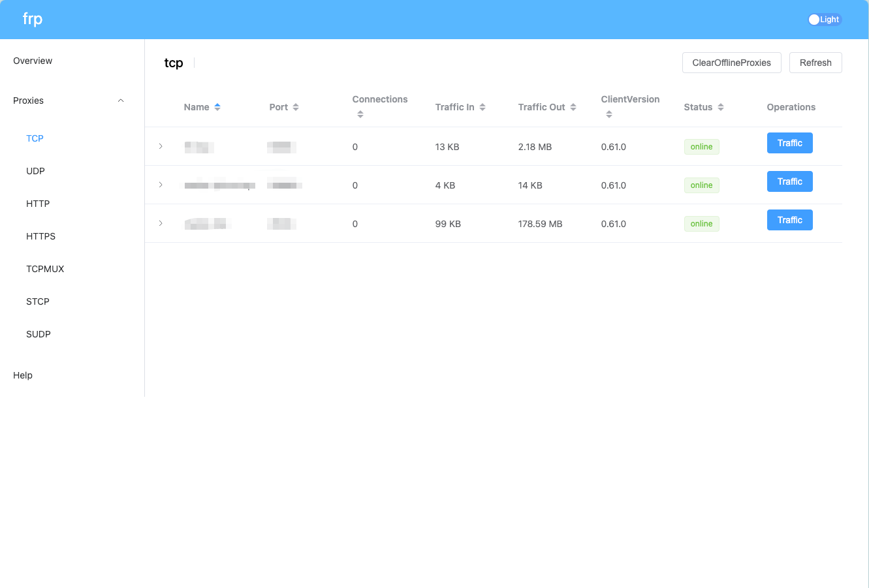Screen dimensions: 869x588
Task: Collapse the Proxies sidebar menu
Action: click(x=121, y=101)
